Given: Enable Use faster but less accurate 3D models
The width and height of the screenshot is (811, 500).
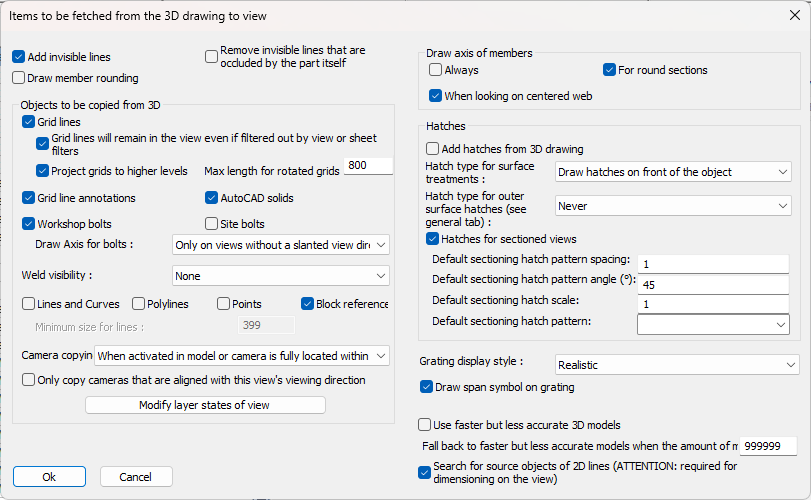Looking at the screenshot, I should pos(426,424).
